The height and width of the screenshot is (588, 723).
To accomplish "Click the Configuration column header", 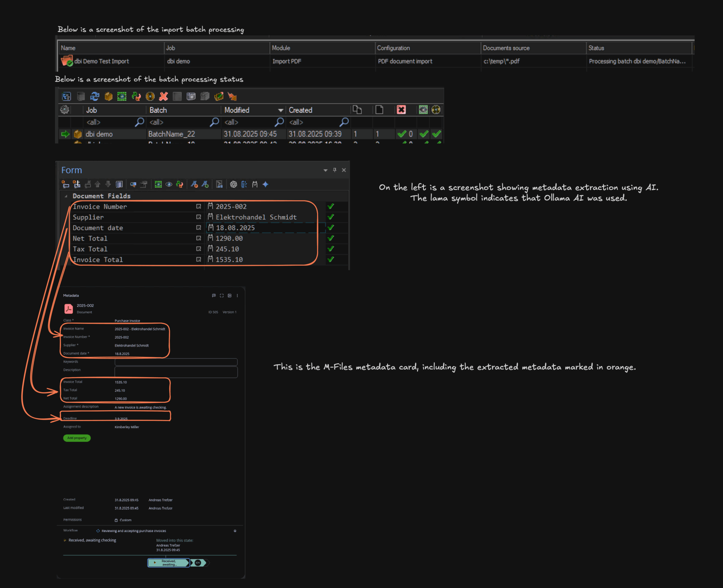I will pyautogui.click(x=428, y=48).
